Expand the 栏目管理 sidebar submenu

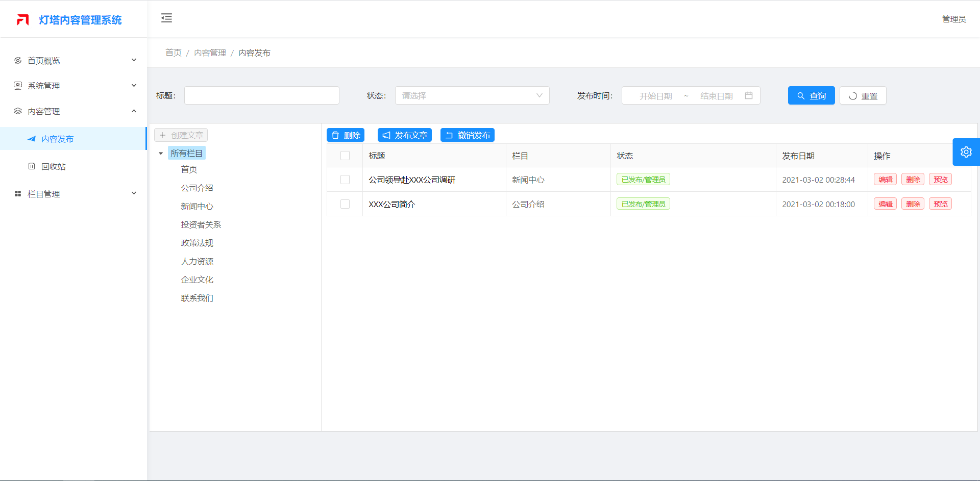tap(75, 194)
